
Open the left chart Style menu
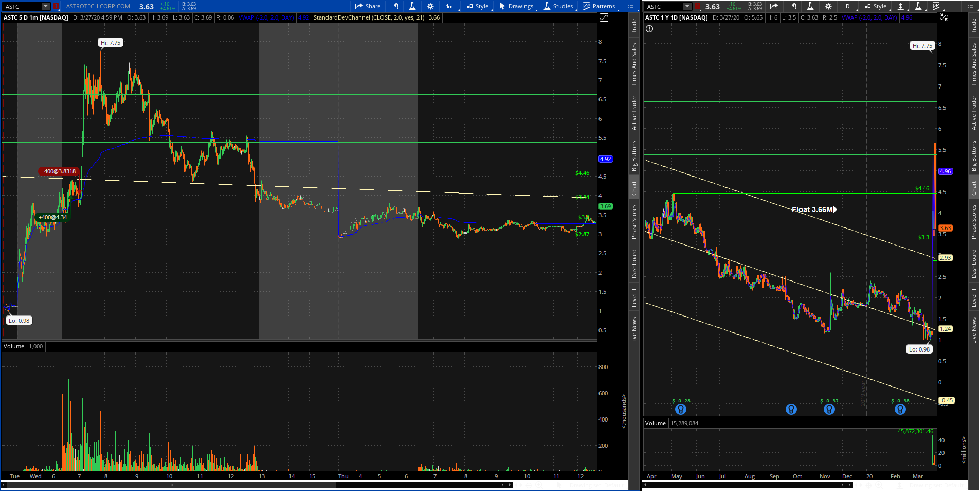point(477,6)
